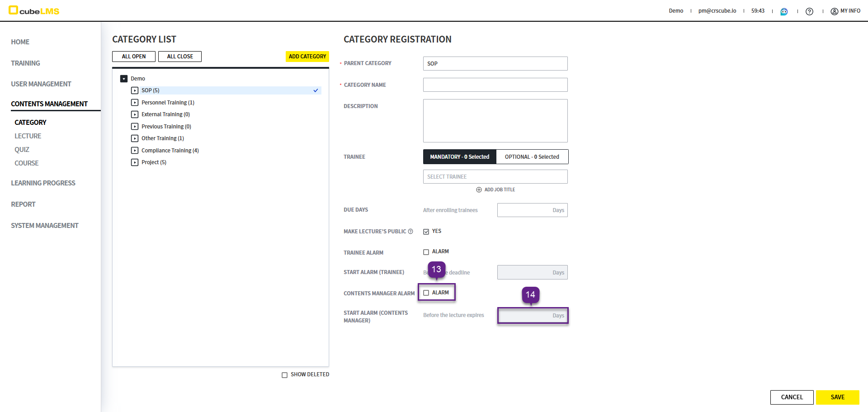Viewport: 868px width, 412px height.
Task: Open the chat bot icon in header
Action: tap(784, 11)
